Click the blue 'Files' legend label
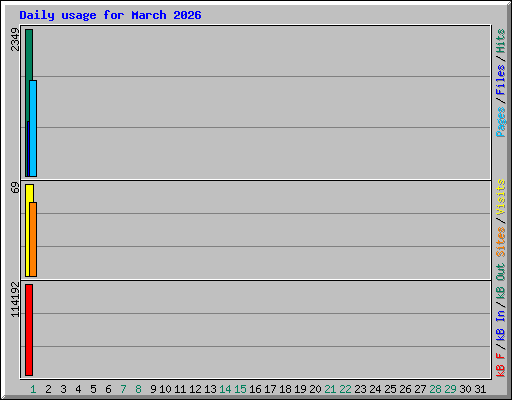The width and height of the screenshot is (512, 400). 501,80
